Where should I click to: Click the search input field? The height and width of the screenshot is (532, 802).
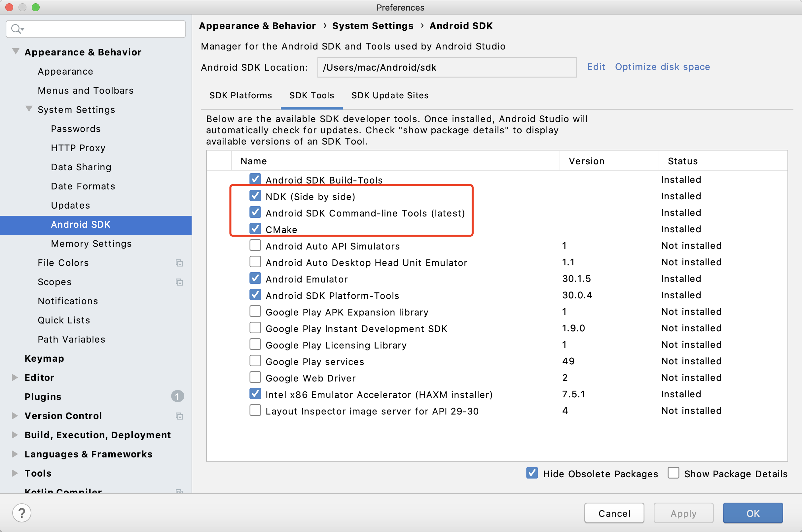point(96,28)
